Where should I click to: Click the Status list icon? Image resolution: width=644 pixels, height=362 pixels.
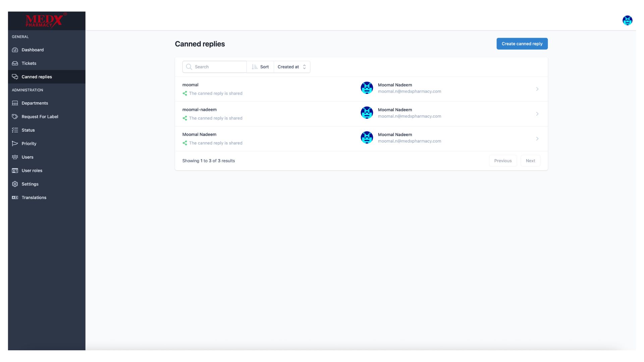pyautogui.click(x=15, y=130)
